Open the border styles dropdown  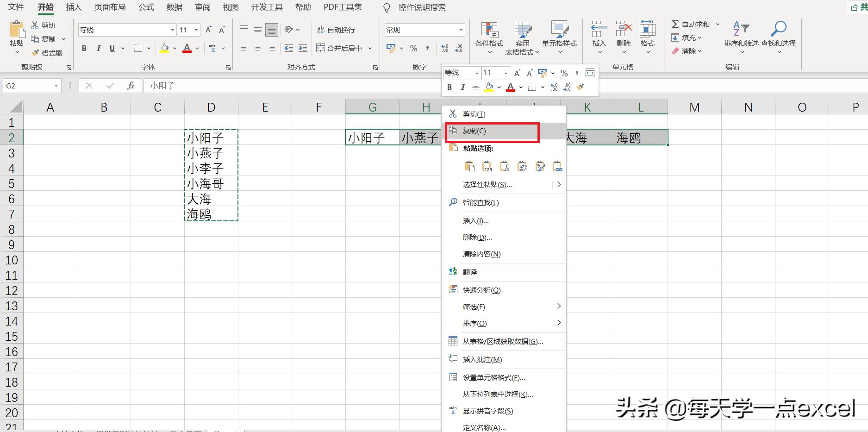click(x=148, y=48)
